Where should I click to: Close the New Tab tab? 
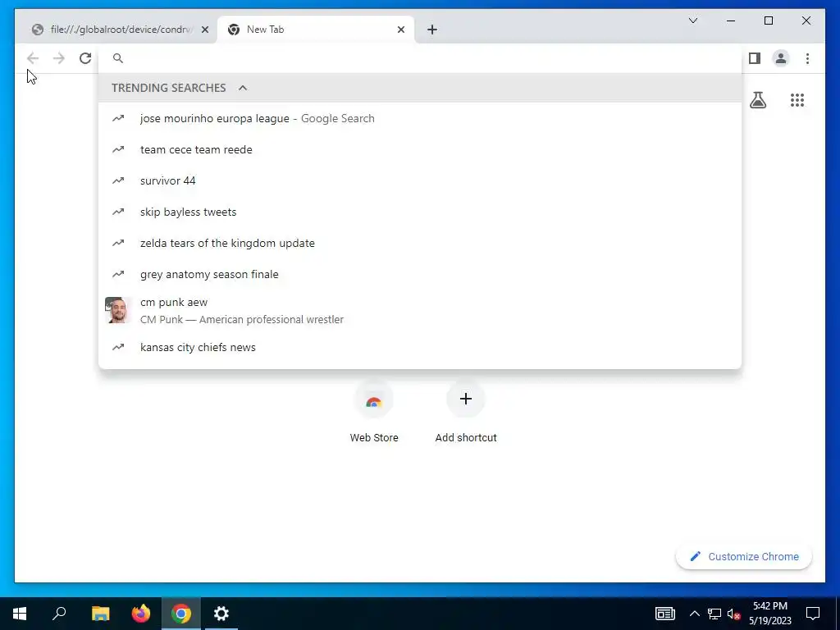pos(400,30)
